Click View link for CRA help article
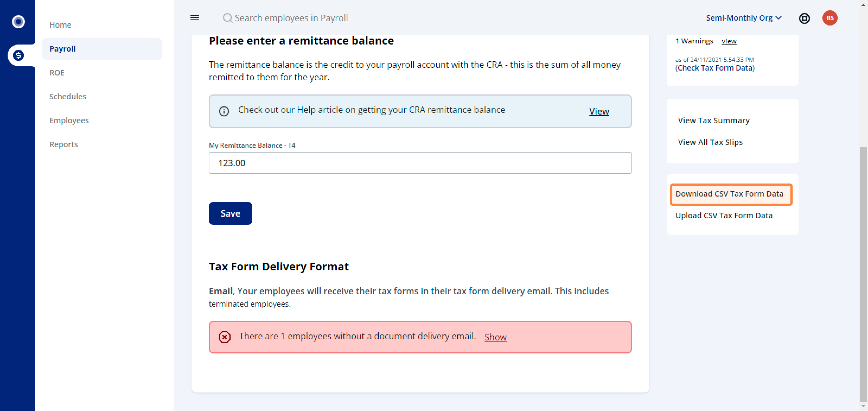 (599, 111)
